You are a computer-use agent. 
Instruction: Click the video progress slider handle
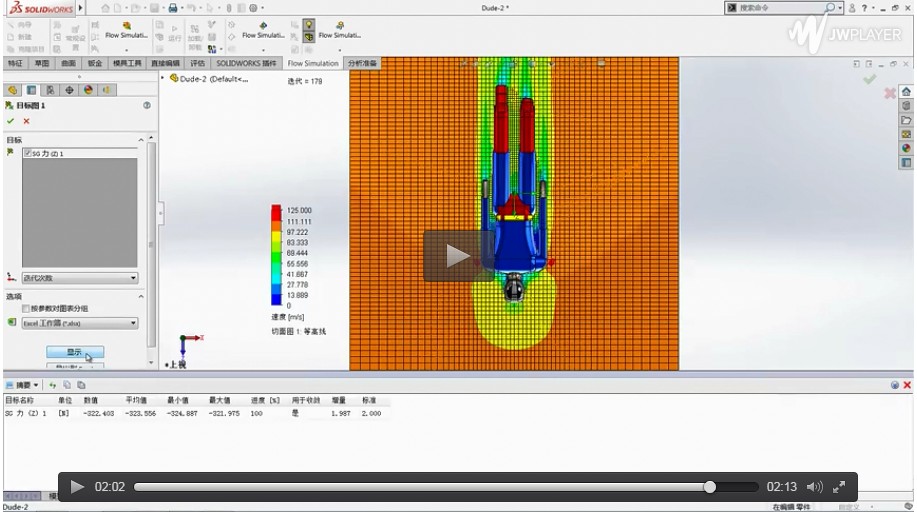pos(709,487)
